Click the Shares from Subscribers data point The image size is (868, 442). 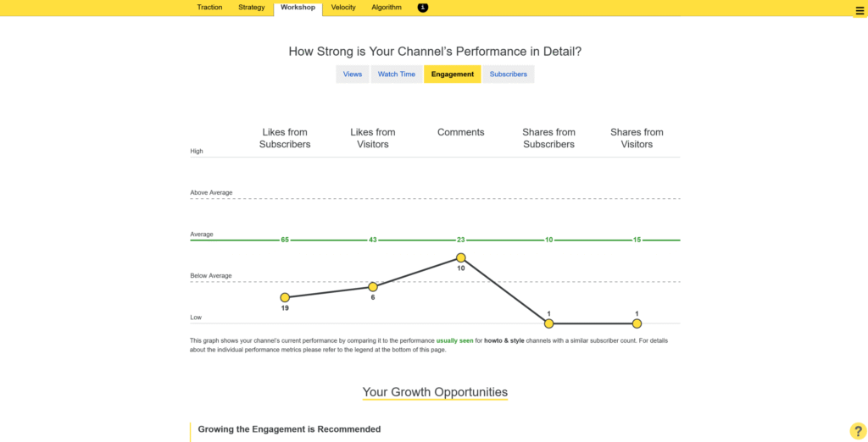point(549,323)
